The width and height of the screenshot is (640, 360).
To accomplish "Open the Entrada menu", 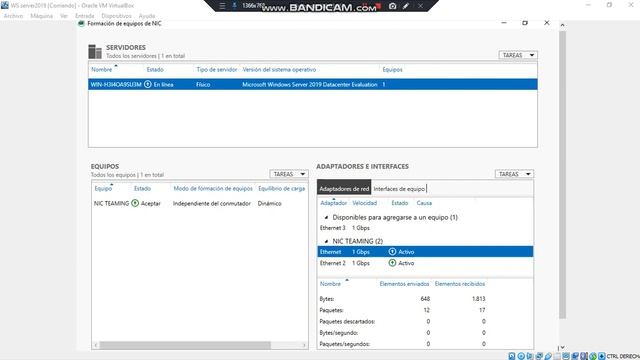I will (84, 16).
